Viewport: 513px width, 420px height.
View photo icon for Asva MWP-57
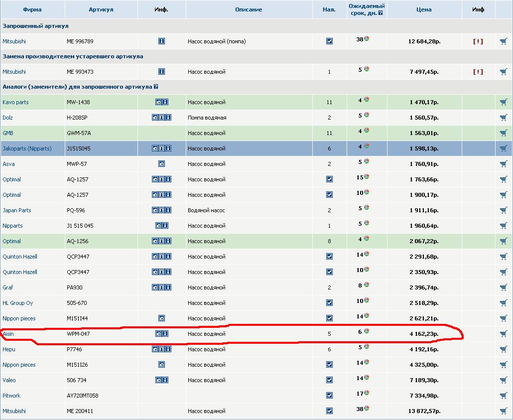coord(161,164)
